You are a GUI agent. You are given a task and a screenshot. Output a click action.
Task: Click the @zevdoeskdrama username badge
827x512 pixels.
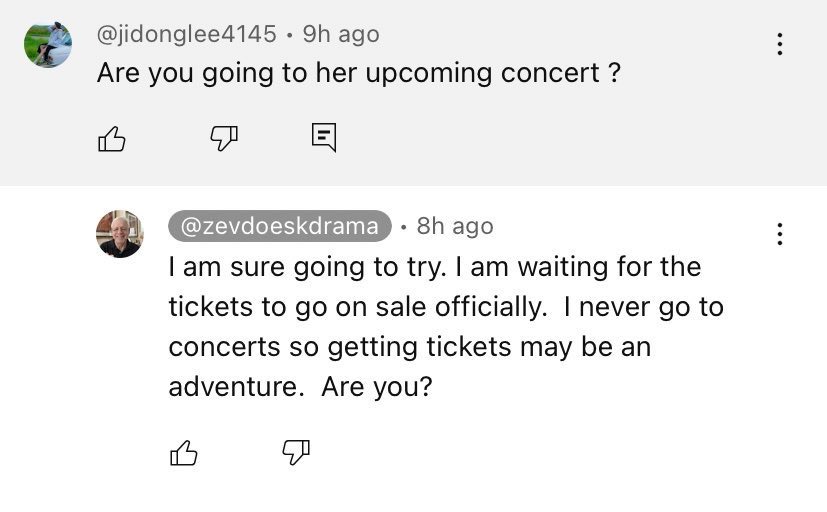pyautogui.click(x=280, y=226)
